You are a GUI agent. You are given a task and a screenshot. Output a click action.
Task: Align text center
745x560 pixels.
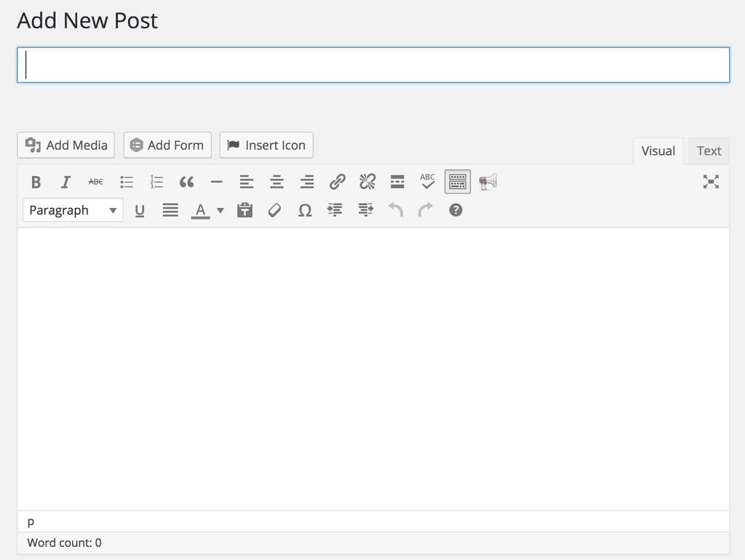click(x=276, y=182)
